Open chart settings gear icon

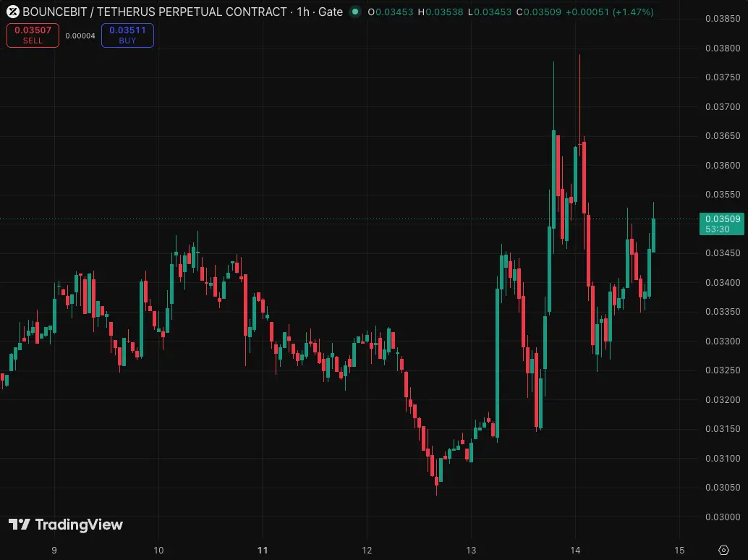point(723,550)
